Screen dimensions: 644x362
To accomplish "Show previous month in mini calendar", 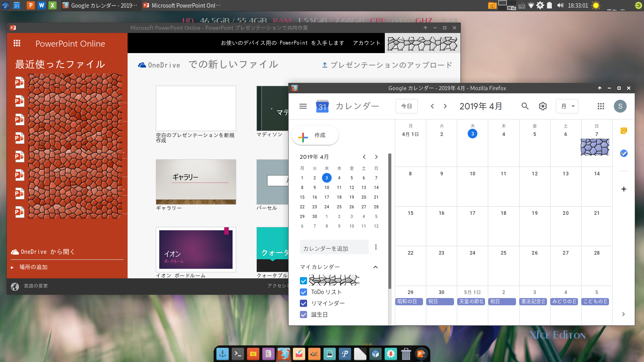I will [x=364, y=157].
